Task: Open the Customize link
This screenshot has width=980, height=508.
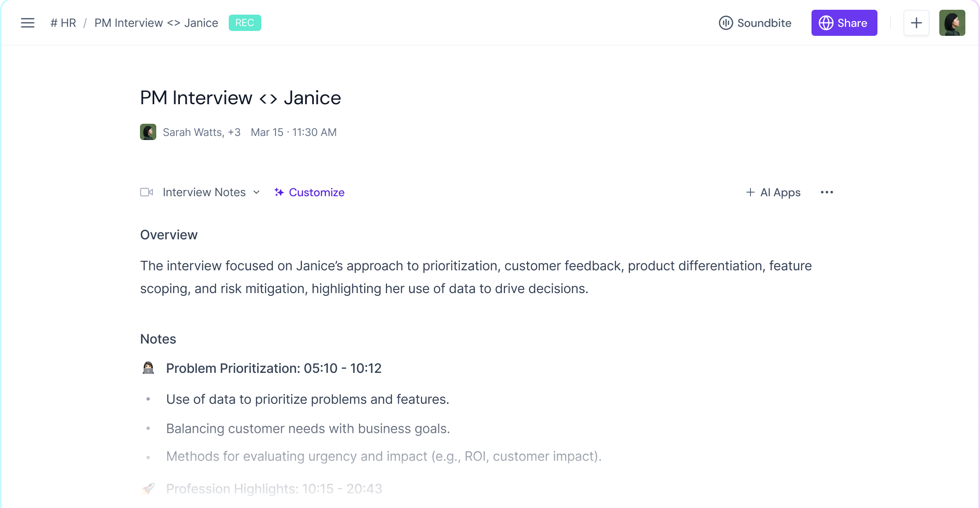Action: (316, 192)
